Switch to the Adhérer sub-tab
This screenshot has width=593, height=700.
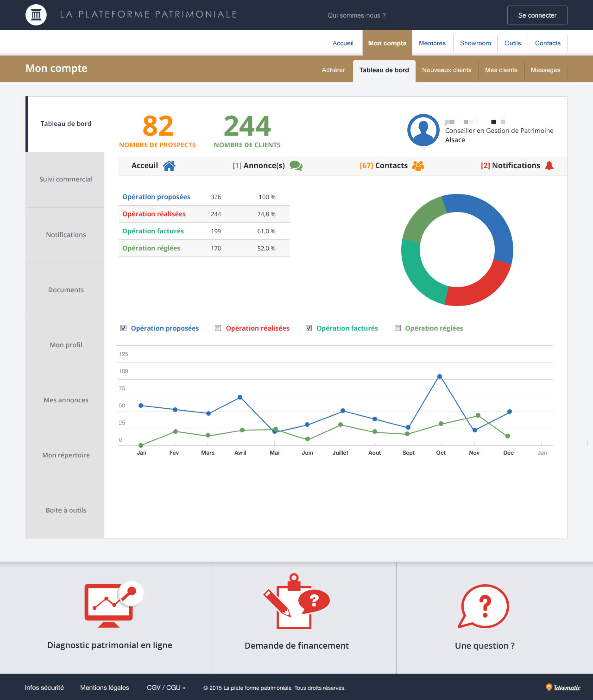tap(333, 70)
